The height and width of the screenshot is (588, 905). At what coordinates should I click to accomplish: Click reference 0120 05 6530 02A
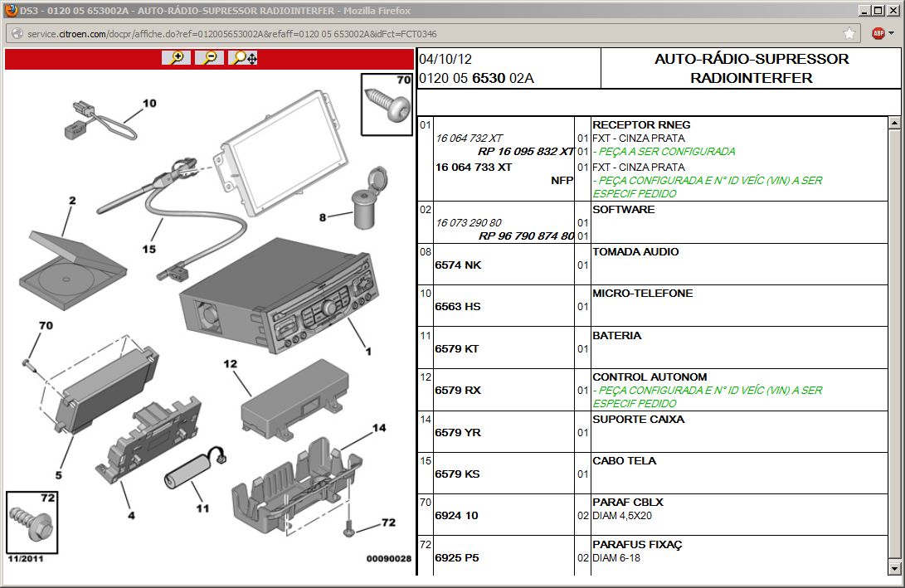476,79
